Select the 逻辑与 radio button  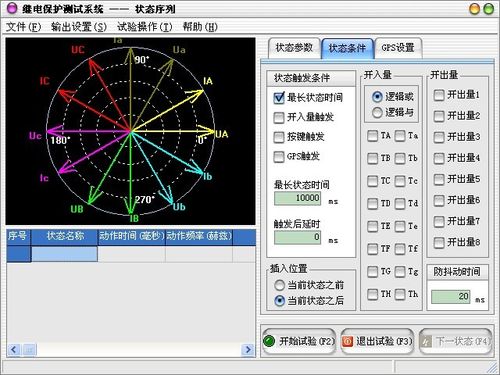(x=377, y=112)
